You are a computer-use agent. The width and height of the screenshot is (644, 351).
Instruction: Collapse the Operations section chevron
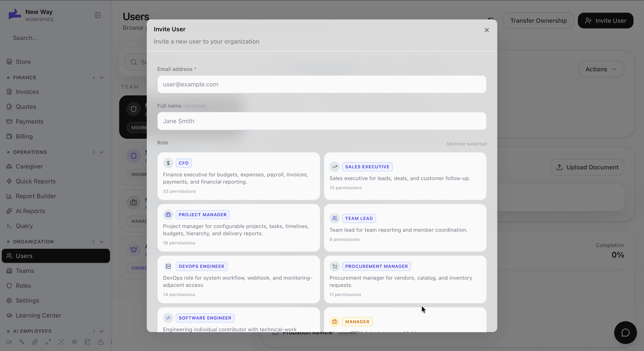click(101, 152)
